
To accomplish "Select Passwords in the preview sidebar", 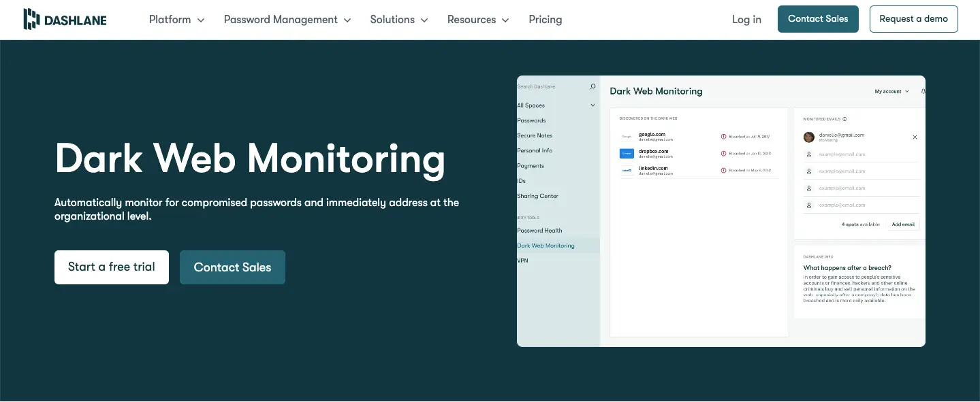I will [531, 120].
